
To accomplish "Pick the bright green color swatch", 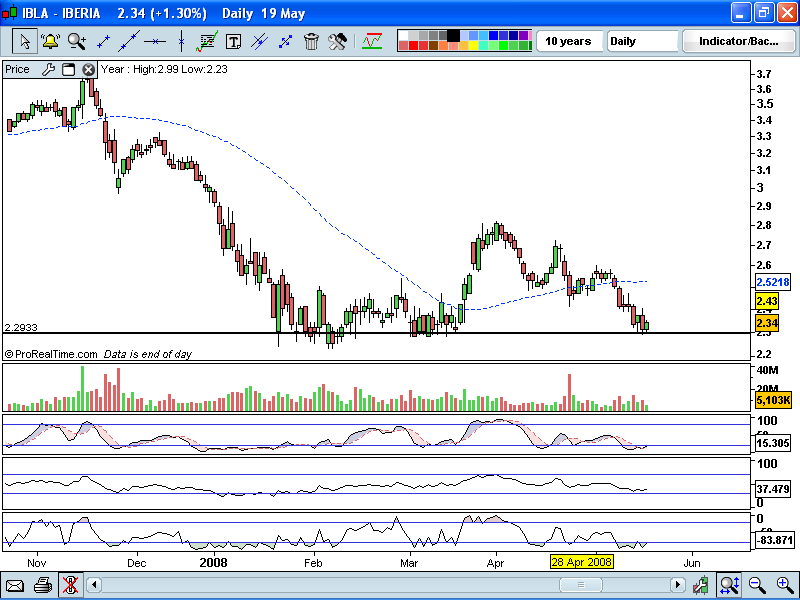I will pyautogui.click(x=504, y=46).
